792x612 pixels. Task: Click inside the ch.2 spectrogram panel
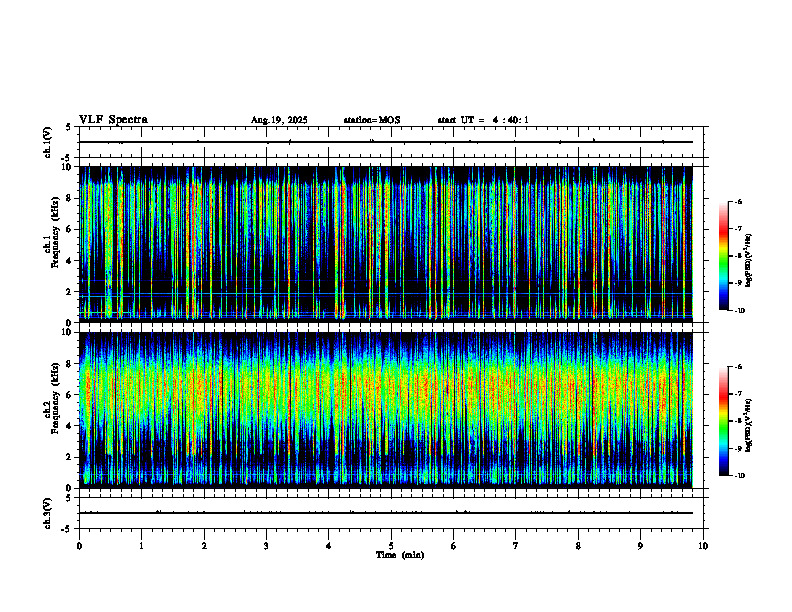pyautogui.click(x=391, y=410)
